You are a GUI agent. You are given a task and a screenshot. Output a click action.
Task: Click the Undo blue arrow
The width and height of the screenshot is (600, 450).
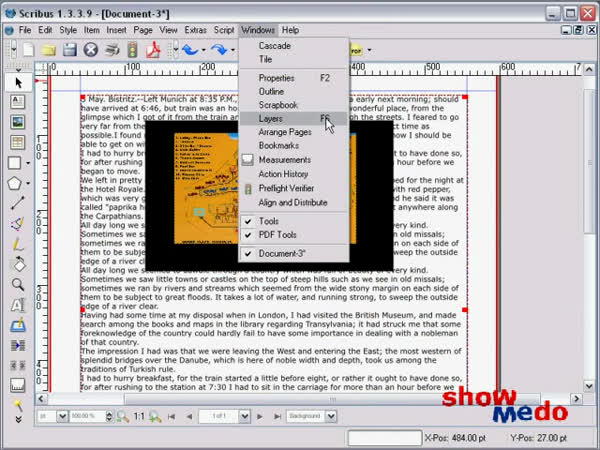(190, 50)
